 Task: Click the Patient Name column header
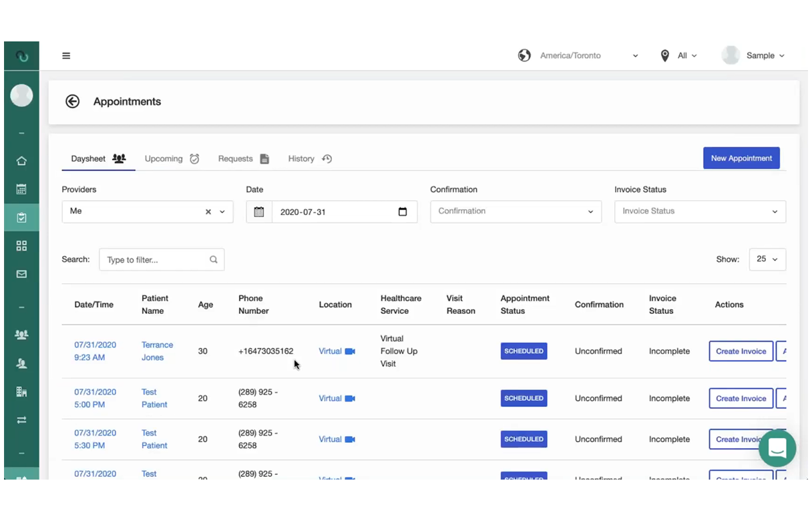click(155, 305)
